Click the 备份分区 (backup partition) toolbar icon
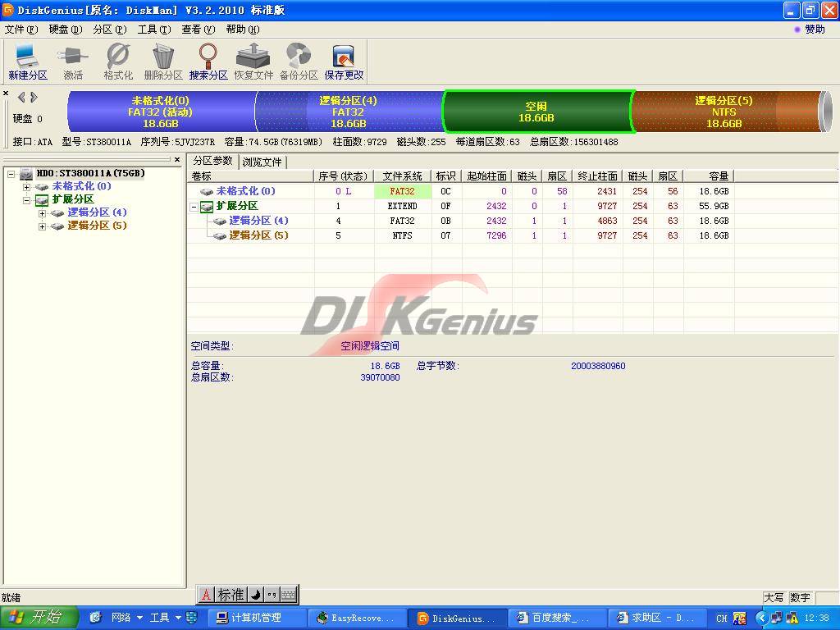This screenshot has height=630, width=840. pyautogui.click(x=299, y=62)
